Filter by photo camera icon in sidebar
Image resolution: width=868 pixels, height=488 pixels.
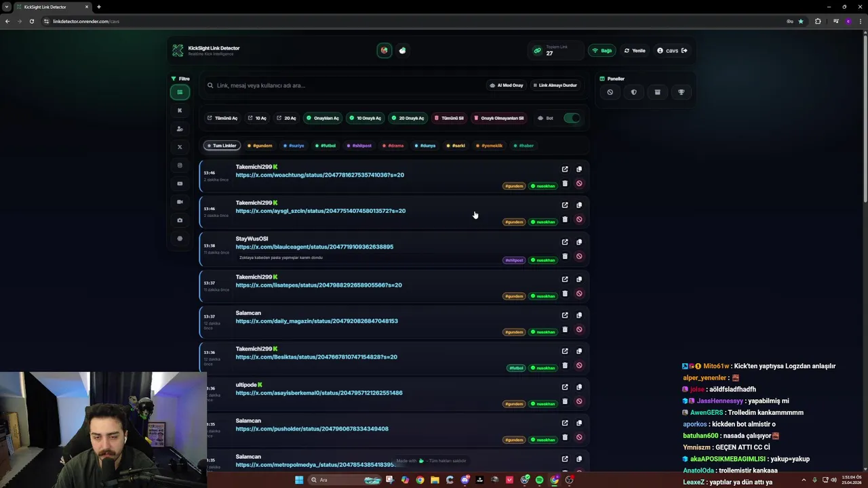[180, 220]
